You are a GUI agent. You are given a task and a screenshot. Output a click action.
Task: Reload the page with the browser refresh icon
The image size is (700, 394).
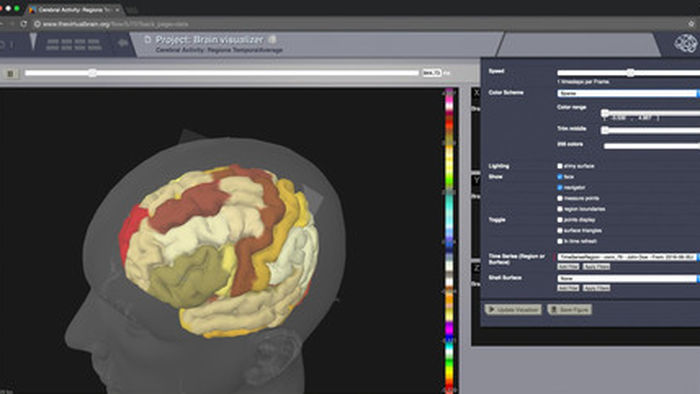pos(23,24)
